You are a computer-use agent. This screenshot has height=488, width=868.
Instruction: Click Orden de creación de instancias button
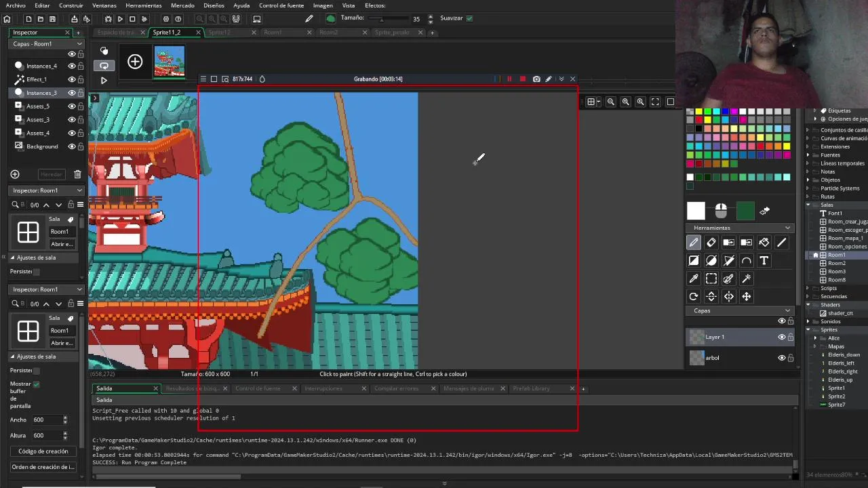[43, 467]
